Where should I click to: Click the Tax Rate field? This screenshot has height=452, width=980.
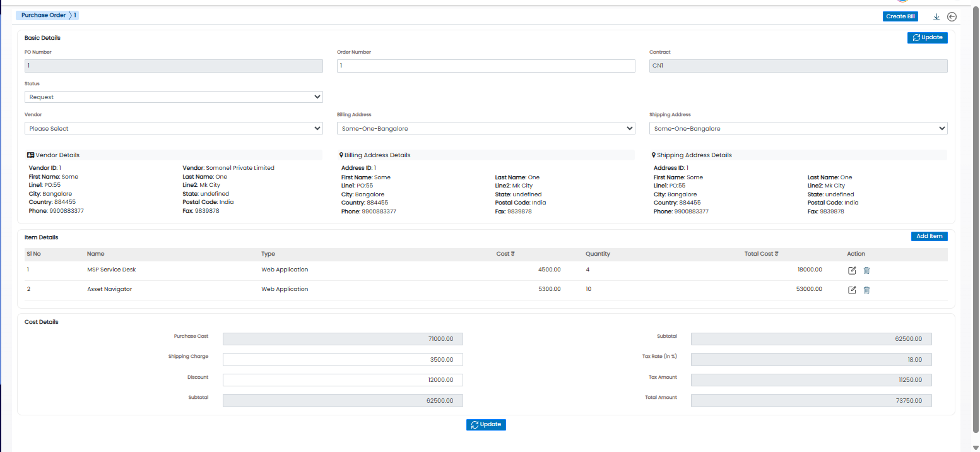coord(811,359)
